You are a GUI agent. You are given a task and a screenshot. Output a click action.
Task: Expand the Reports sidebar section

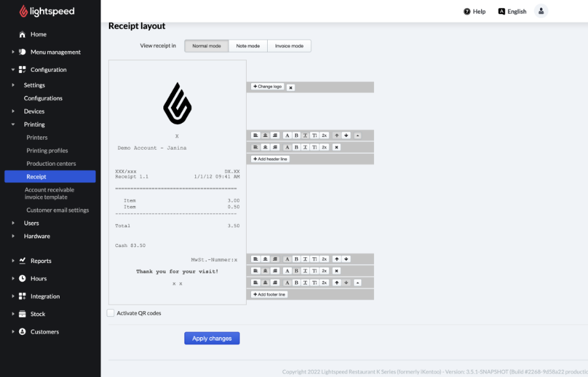(13, 261)
